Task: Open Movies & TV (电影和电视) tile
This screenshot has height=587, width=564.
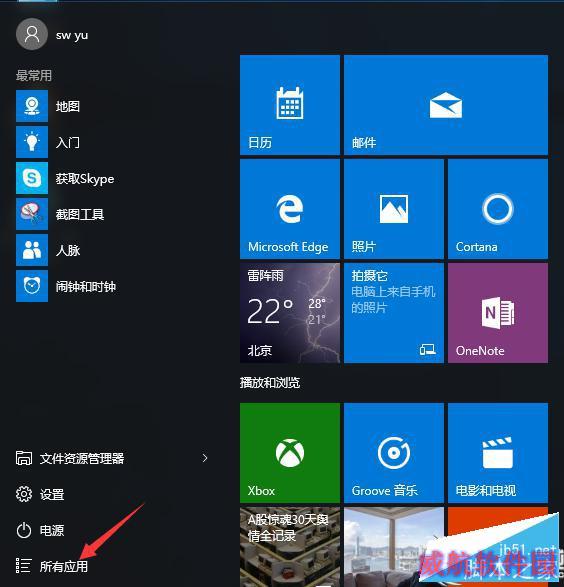Action: tap(498, 453)
